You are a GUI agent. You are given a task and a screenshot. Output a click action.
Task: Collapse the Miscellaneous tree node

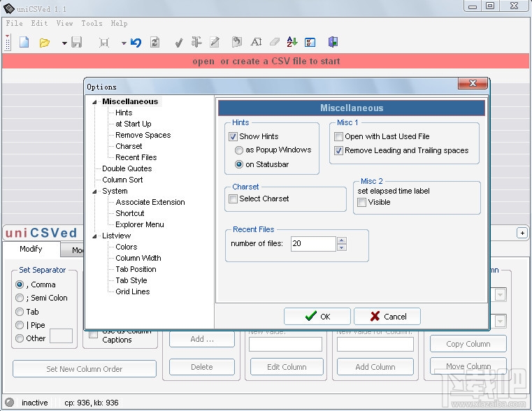click(x=94, y=102)
